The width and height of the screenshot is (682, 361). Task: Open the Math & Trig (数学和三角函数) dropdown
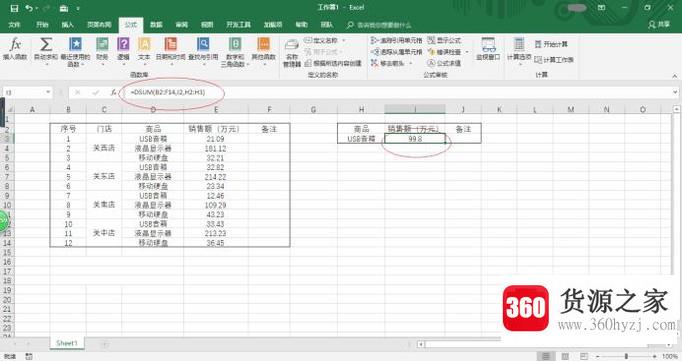235,52
